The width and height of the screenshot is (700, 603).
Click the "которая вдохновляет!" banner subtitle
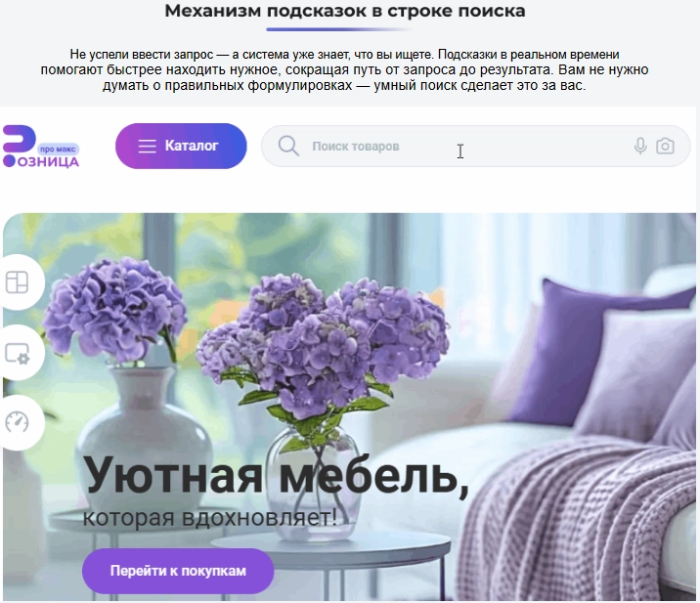click(x=209, y=518)
